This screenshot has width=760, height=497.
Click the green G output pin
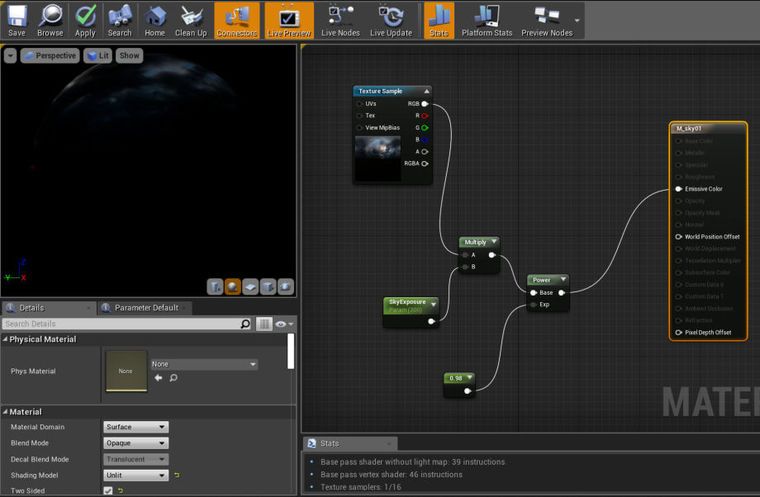pos(425,128)
